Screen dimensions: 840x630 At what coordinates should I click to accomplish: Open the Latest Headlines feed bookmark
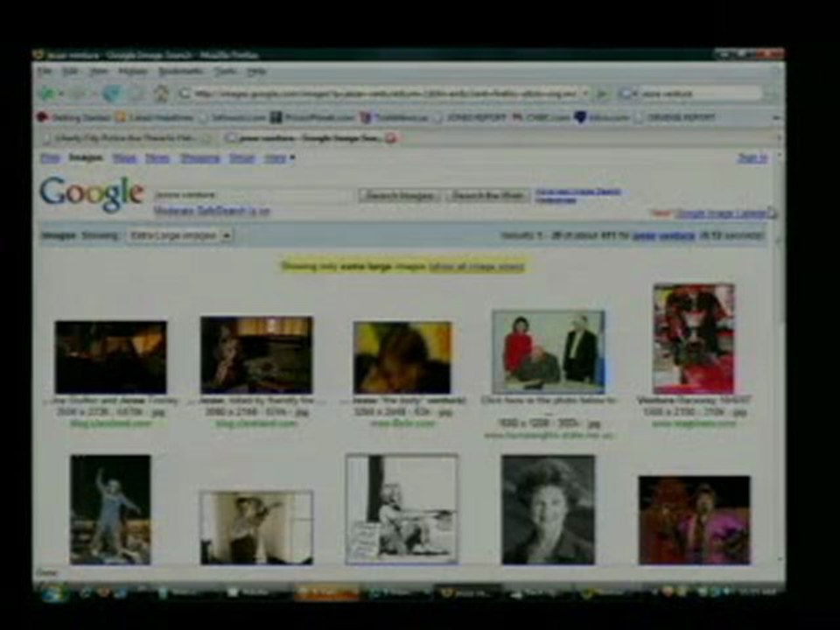[x=155, y=117]
